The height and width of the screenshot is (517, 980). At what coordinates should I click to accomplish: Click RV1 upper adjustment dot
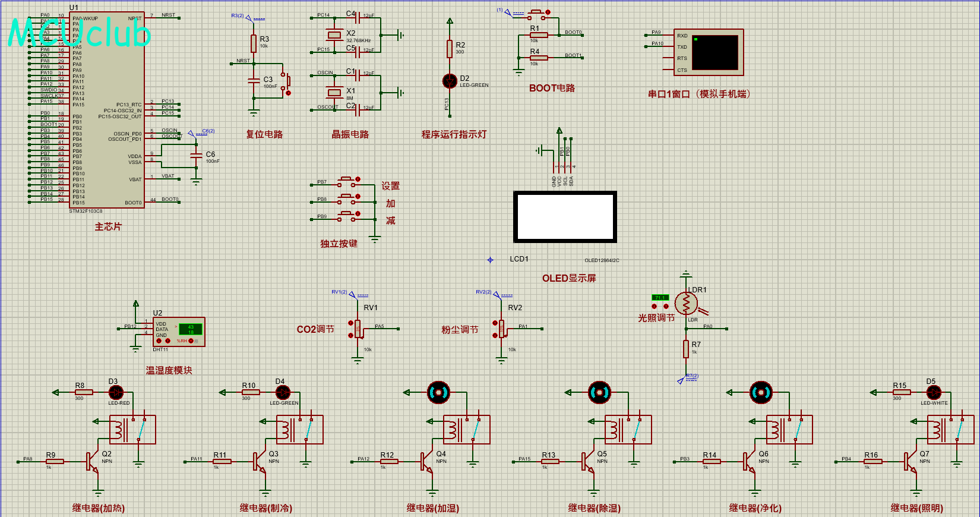pos(350,323)
